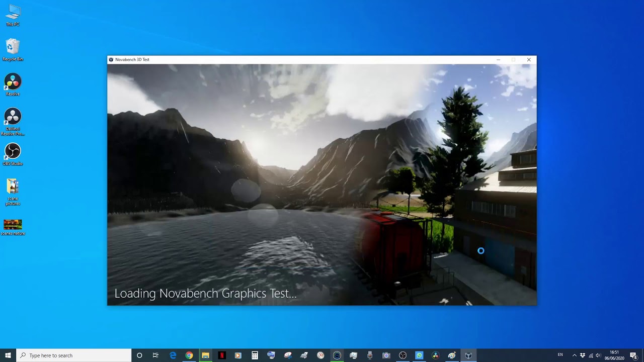Image resolution: width=644 pixels, height=362 pixels.
Task: Open the media player taskbar icon
Action: point(238,355)
